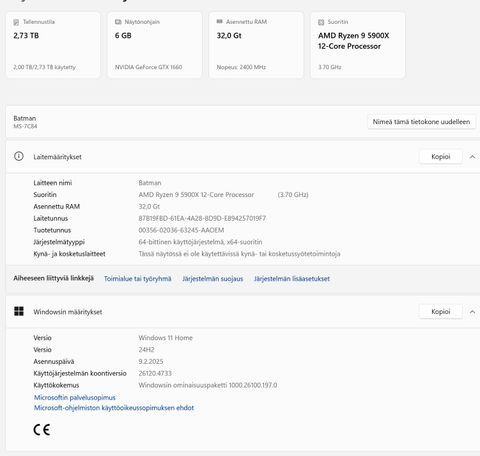
Task: Collapse the Windowsin määritykset section chevron
Action: (x=472, y=312)
